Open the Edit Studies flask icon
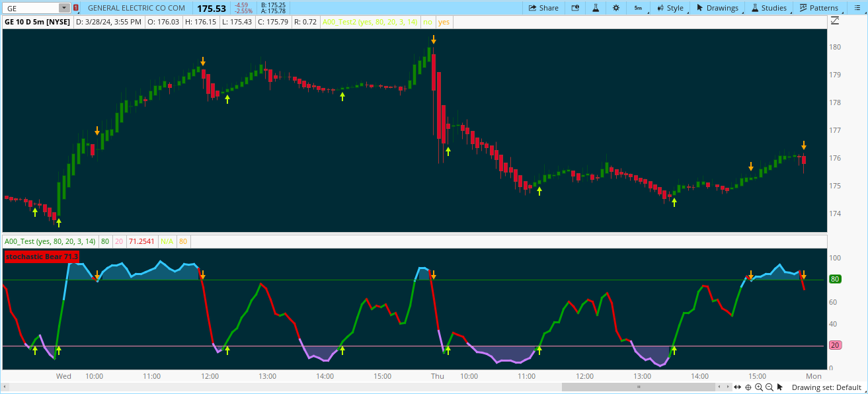Viewport: 868px width, 394px height. click(595, 8)
